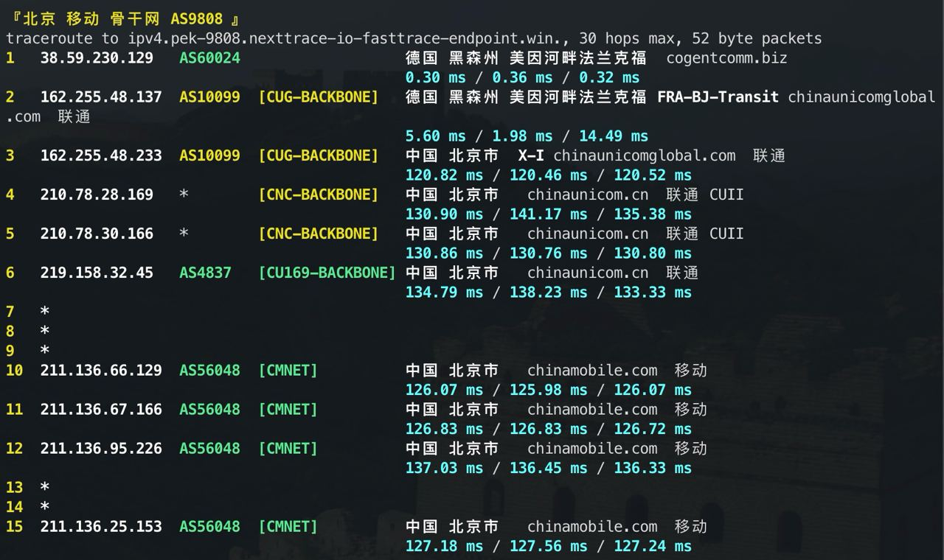
Task: Click AS56048 on hop 11
Action: click(x=209, y=409)
